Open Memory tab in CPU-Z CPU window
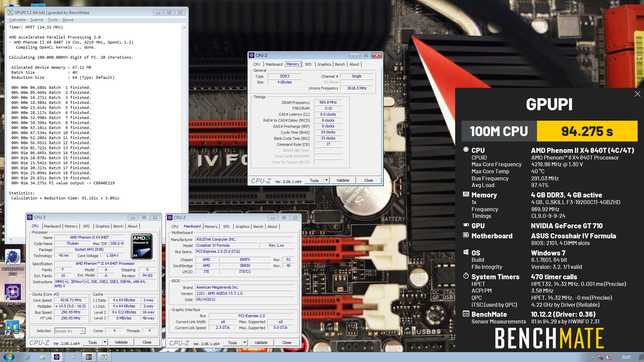Screen dimensions: 644x362 [x=71, y=226]
